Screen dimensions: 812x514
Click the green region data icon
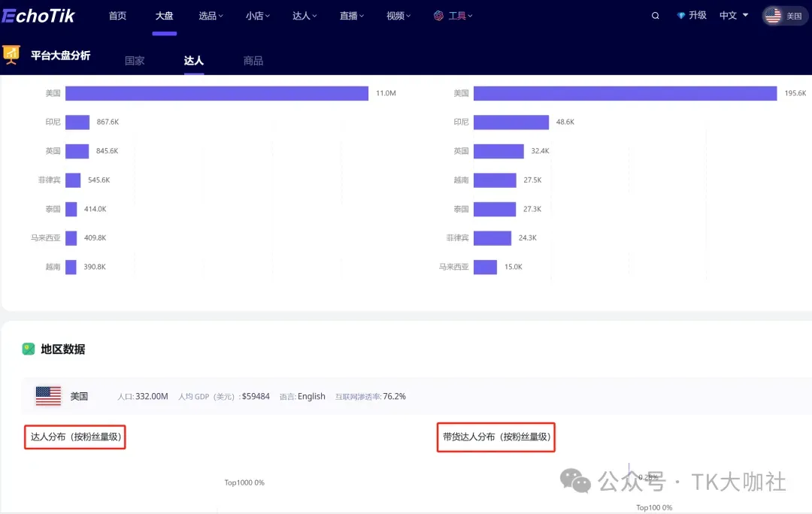29,349
